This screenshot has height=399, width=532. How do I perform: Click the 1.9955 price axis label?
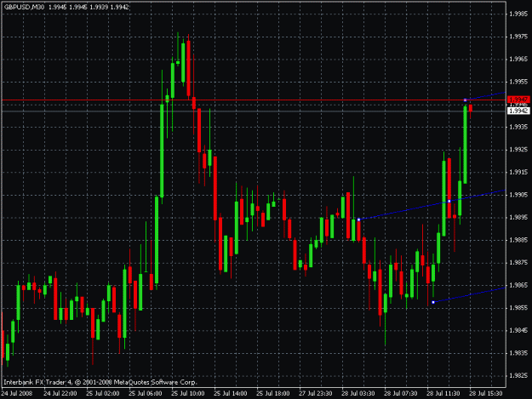[518, 82]
